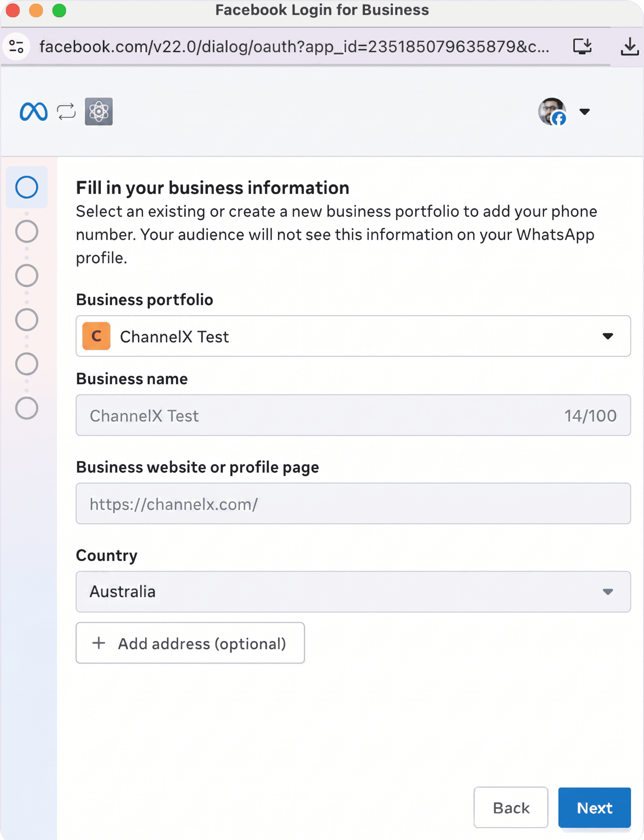The height and width of the screenshot is (840, 644).
Task: Select the sixth step circle in sidebar
Action: 27,408
